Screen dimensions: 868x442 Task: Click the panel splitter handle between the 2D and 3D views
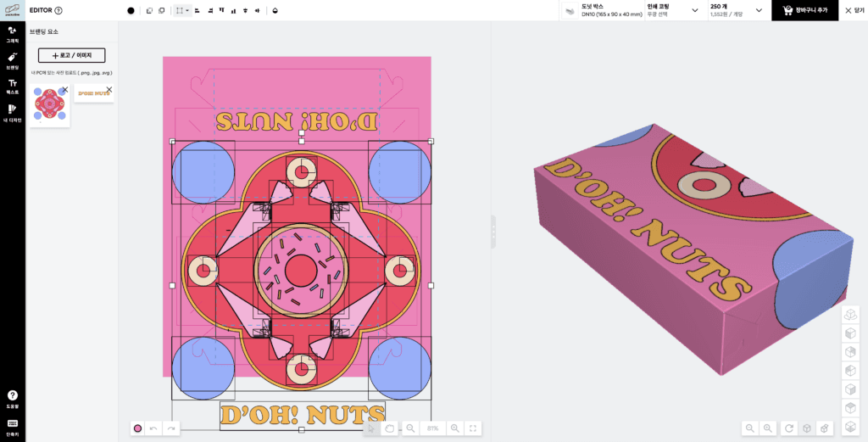(x=493, y=232)
